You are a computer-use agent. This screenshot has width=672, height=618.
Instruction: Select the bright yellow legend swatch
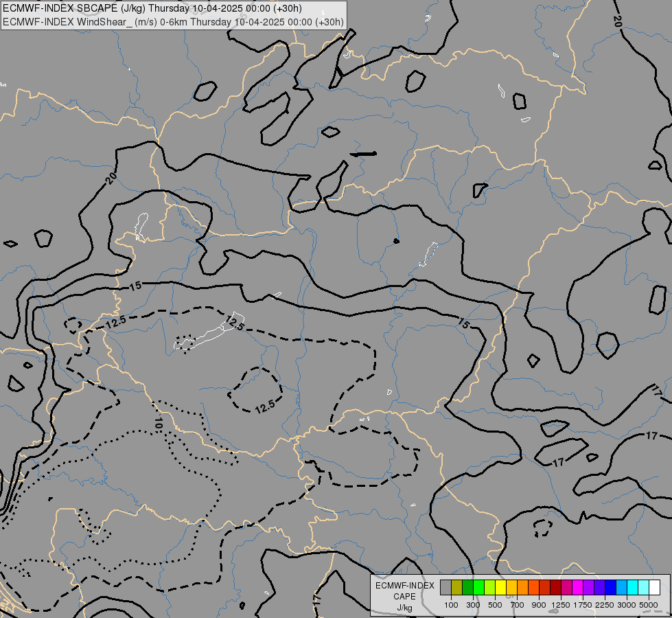click(500, 588)
